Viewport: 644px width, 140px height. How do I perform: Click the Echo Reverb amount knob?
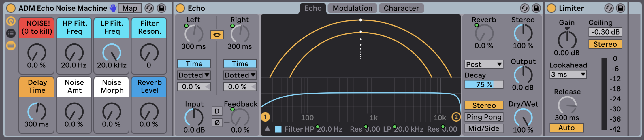484,33
